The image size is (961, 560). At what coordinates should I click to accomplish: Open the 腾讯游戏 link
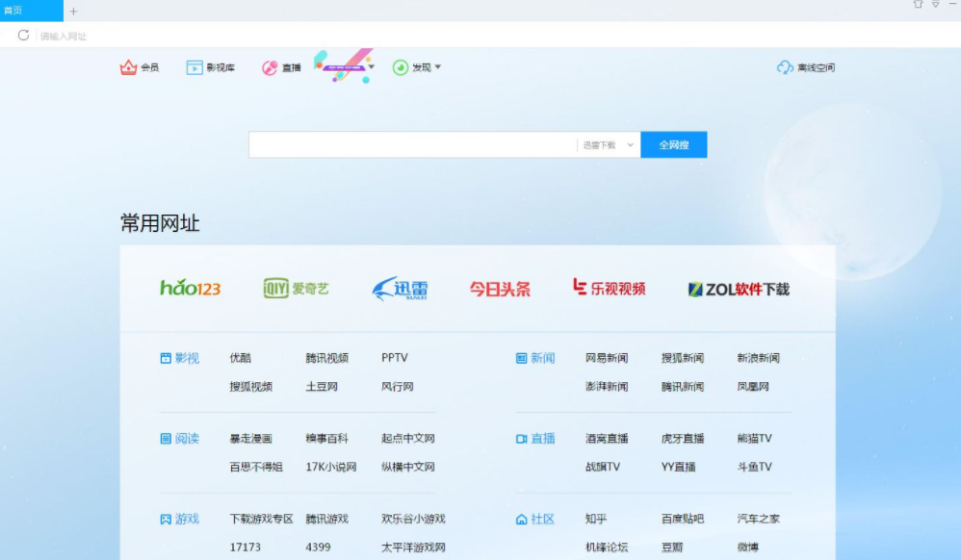coord(326,519)
